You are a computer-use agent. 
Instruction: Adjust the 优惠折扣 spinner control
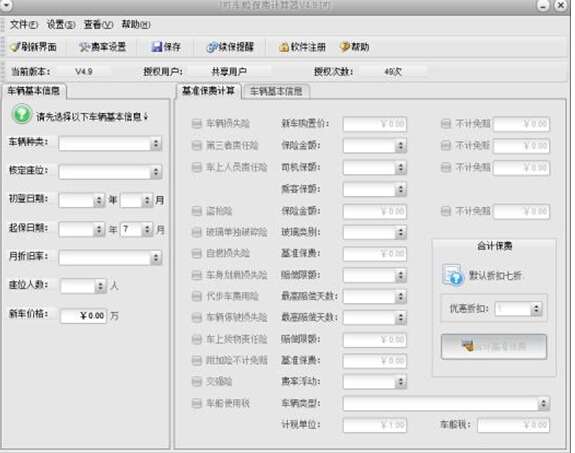pyautogui.click(x=536, y=309)
